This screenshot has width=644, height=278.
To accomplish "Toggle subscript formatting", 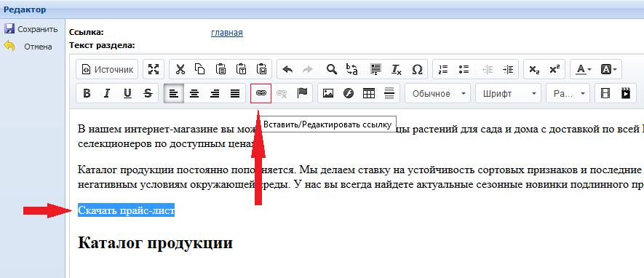I will (x=534, y=69).
